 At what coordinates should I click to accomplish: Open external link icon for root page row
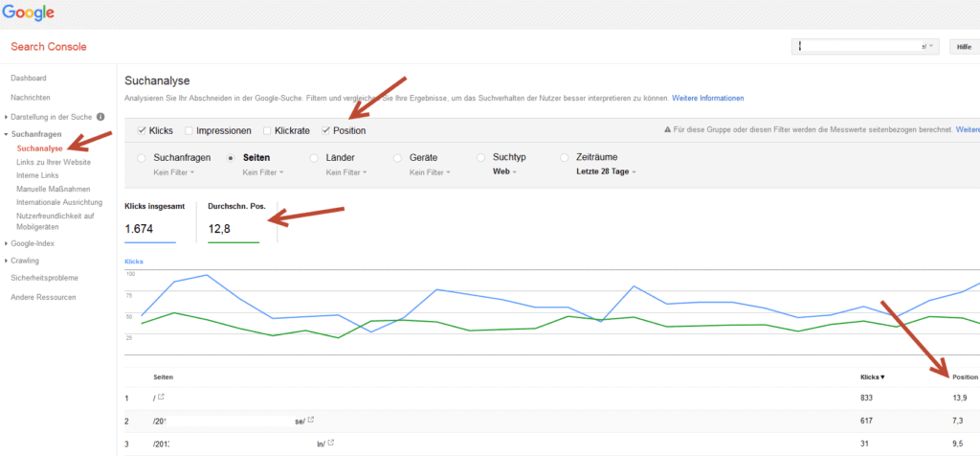coord(161,397)
